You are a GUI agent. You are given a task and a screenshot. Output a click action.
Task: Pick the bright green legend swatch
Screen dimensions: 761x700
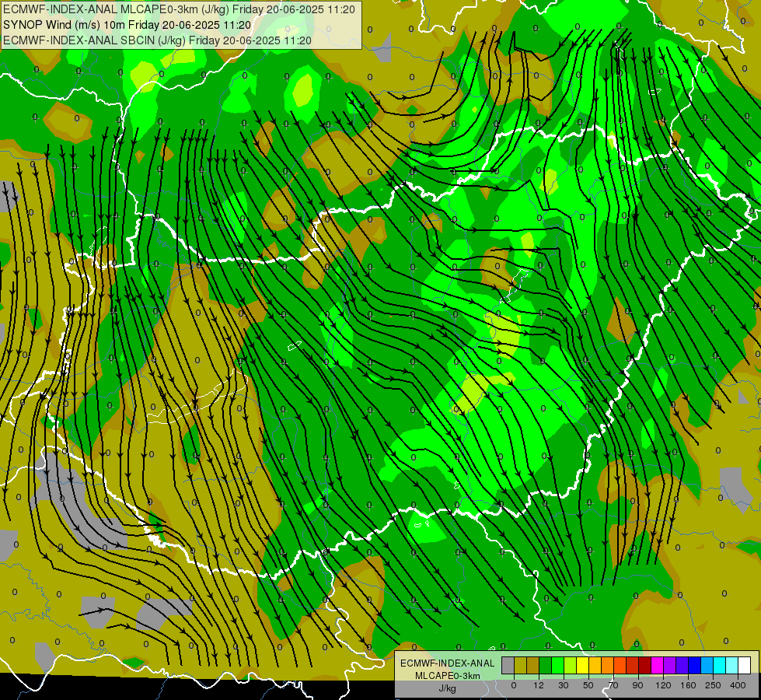pyautogui.click(x=557, y=666)
